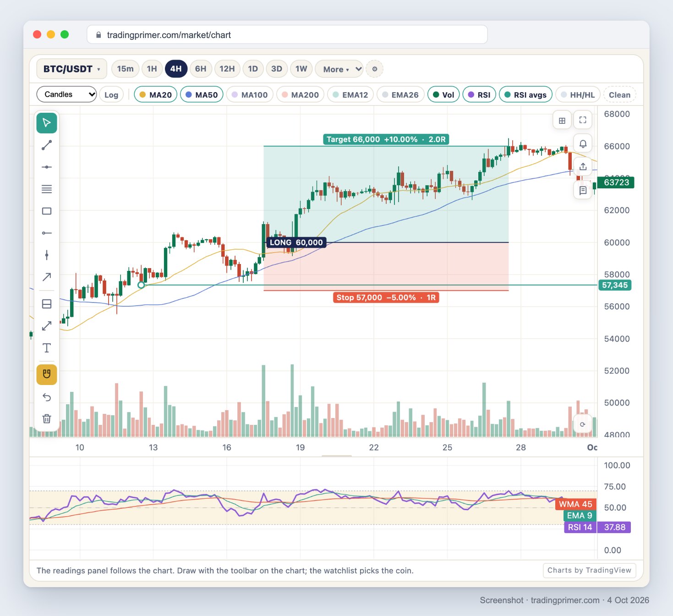Screen dimensions: 673x616
Task: Select the text annotation tool
Action: (x=47, y=348)
